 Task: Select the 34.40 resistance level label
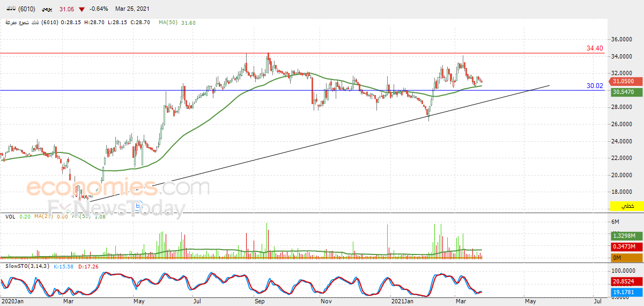[x=595, y=48]
